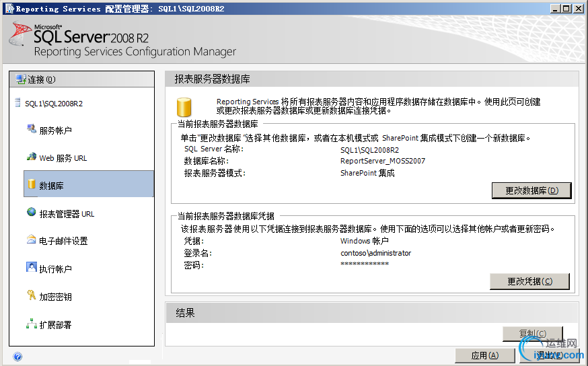
Task: Open the 服务帐户 page
Action: click(x=55, y=131)
